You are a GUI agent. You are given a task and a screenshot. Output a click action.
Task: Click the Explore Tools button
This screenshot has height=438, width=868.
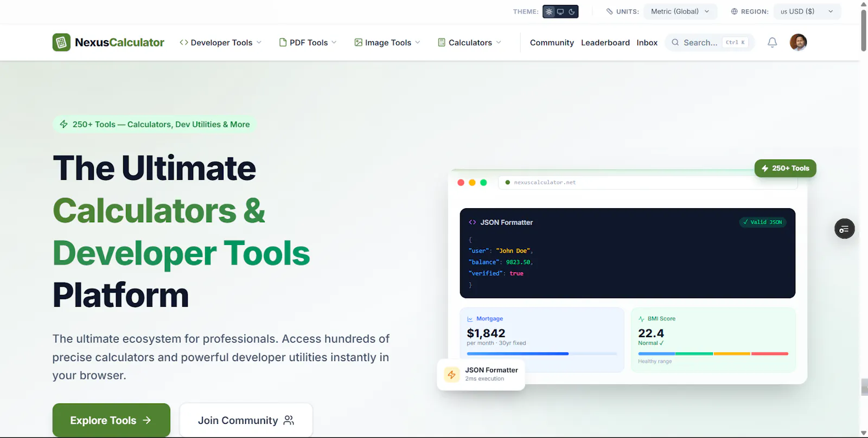coord(111,420)
